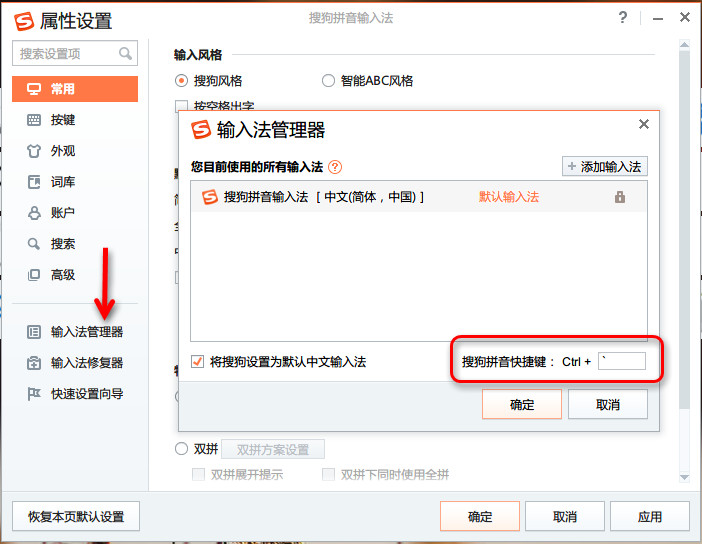Click the 添加输入法 button
Viewport: 702px width, 544px height.
(x=604, y=167)
